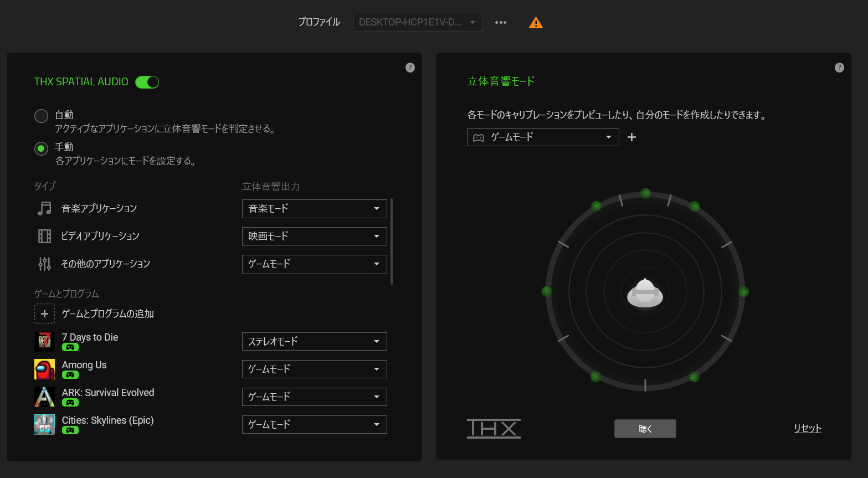The height and width of the screenshot is (478, 868).
Task: Click the film icon for ビデオアプリケーション
Action: pyautogui.click(x=44, y=237)
